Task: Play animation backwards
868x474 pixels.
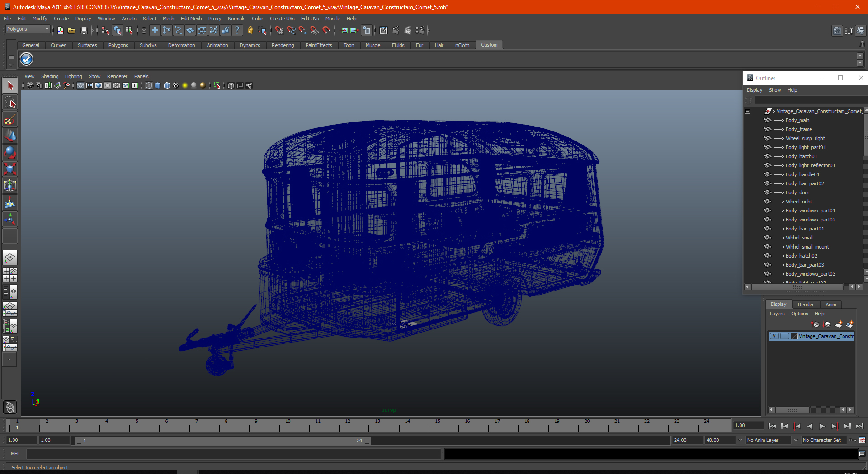Action: coord(810,426)
